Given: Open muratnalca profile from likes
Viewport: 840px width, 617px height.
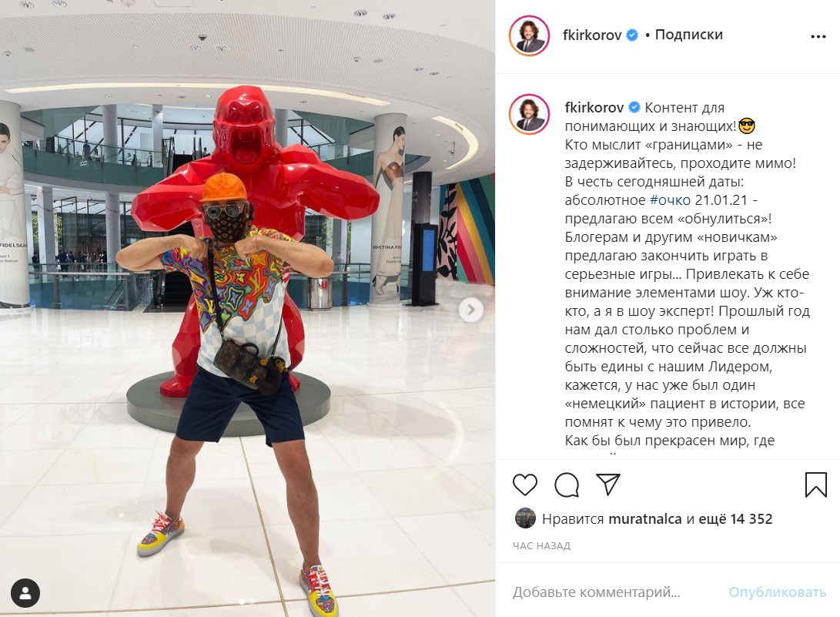Looking at the screenshot, I should coord(645,519).
